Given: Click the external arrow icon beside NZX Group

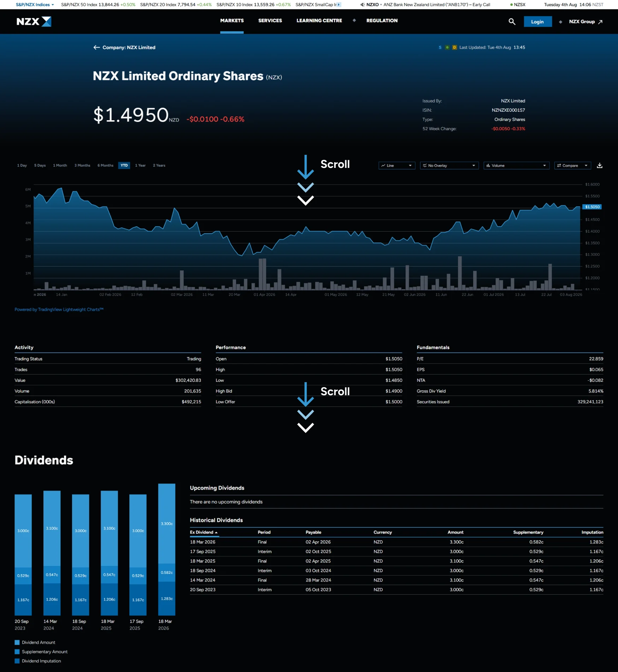Looking at the screenshot, I should 600,22.
